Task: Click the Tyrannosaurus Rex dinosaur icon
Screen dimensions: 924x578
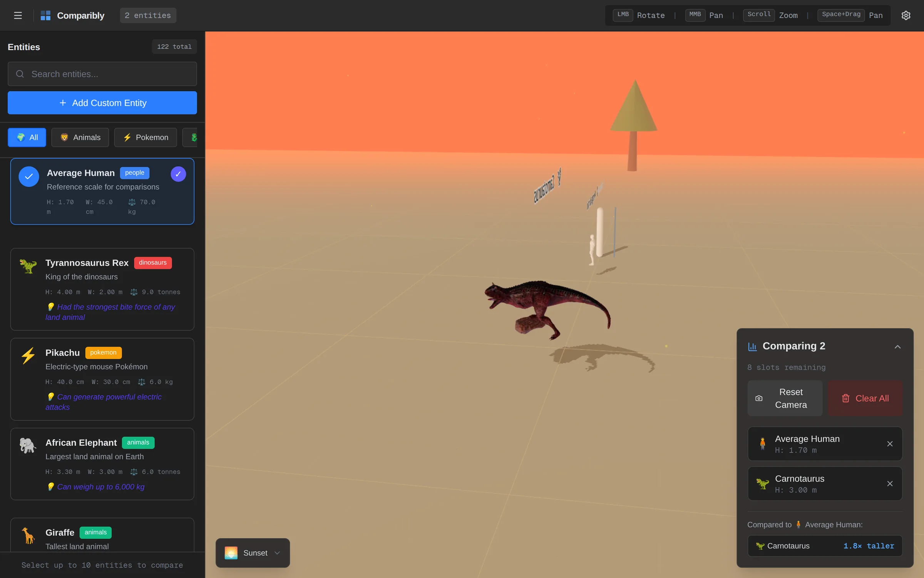Action: point(28,266)
